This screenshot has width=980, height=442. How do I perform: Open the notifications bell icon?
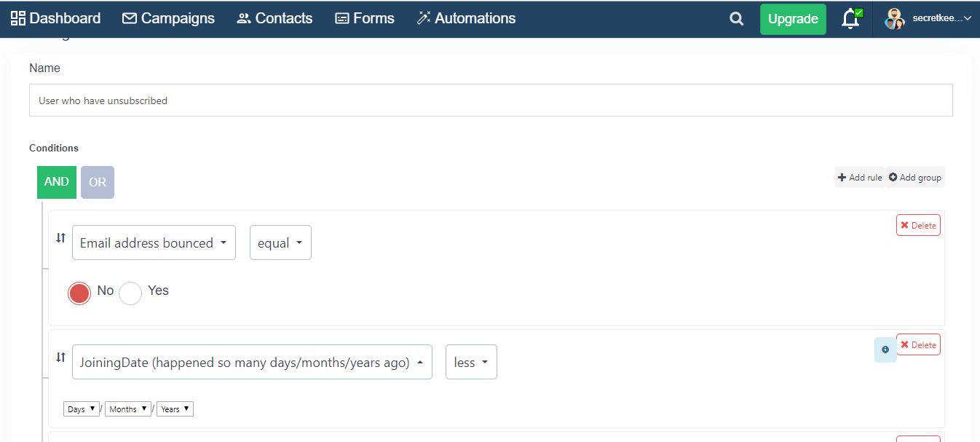click(x=850, y=19)
